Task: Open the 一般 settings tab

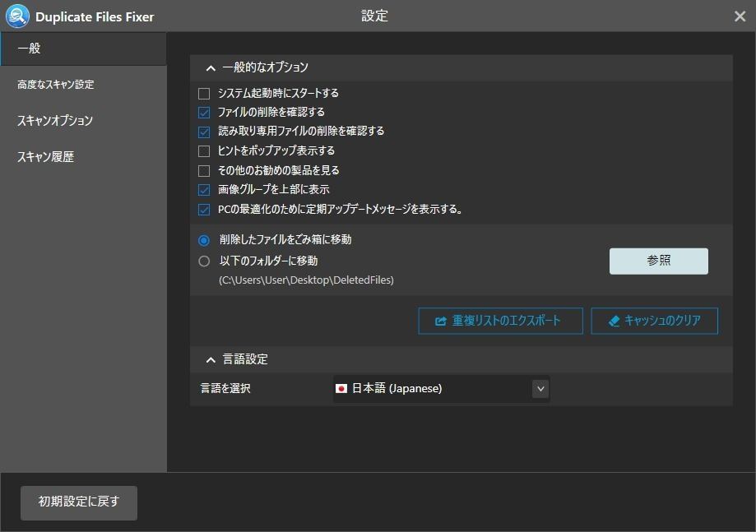Action: click(x=83, y=49)
